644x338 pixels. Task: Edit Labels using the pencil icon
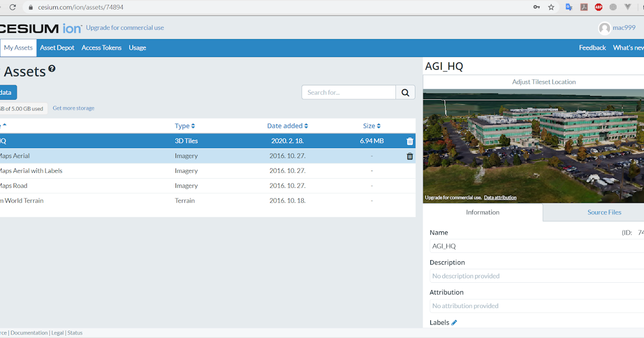[454, 322]
